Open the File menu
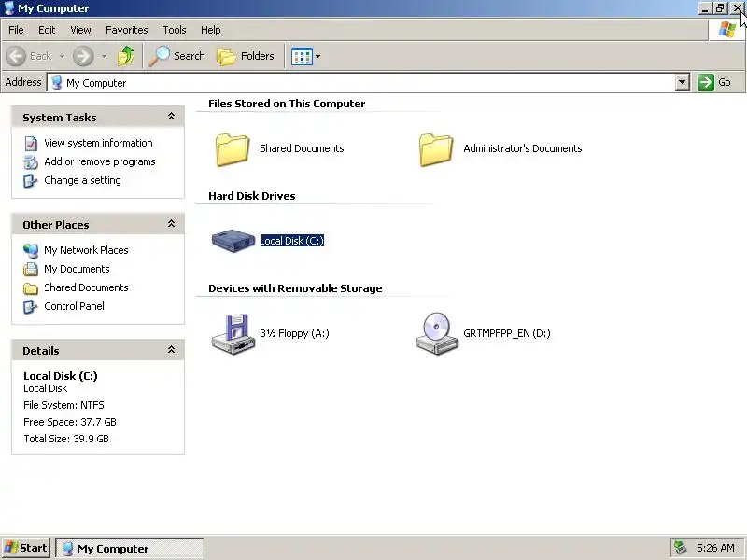This screenshot has height=560, width=747. [x=16, y=30]
